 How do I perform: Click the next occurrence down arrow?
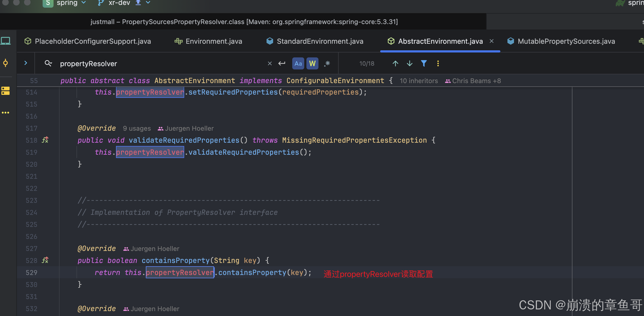pyautogui.click(x=409, y=64)
